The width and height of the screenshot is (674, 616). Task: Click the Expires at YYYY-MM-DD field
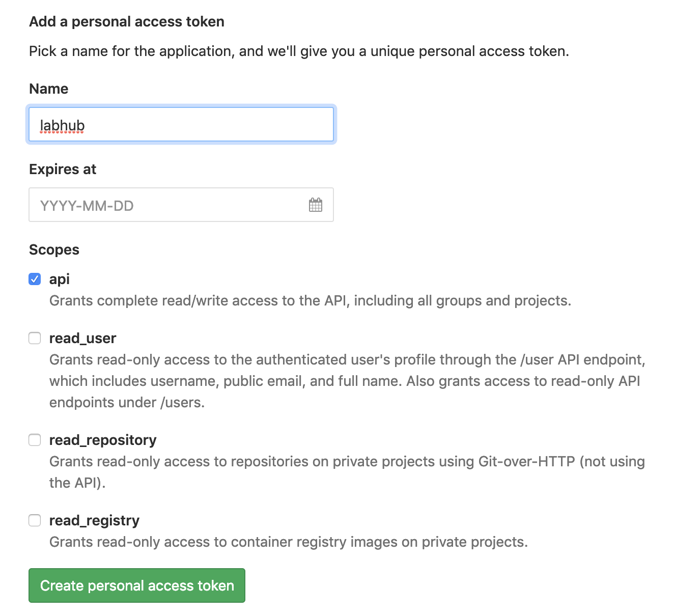pos(168,205)
